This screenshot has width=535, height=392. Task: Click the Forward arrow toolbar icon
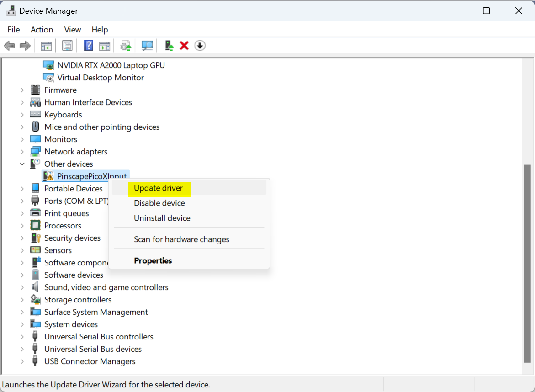tap(25, 46)
